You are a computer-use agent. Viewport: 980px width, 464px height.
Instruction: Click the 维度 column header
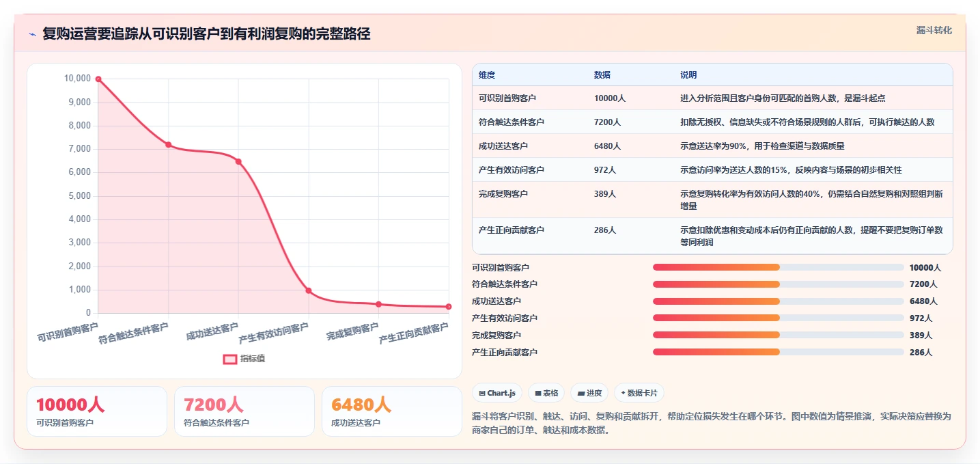[x=487, y=74]
